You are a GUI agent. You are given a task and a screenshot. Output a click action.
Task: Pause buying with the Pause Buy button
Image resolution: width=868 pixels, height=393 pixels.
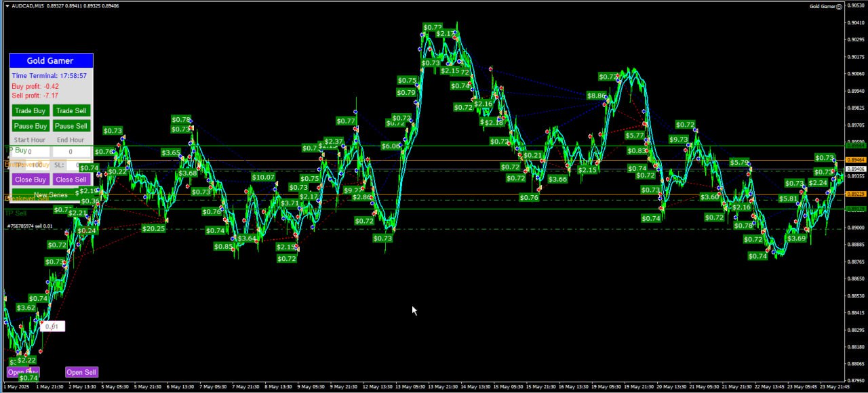31,126
